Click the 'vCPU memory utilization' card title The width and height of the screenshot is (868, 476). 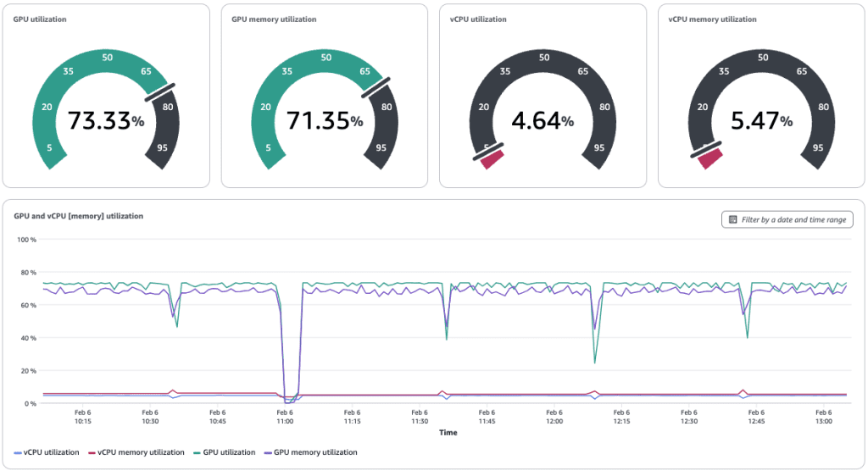click(712, 19)
